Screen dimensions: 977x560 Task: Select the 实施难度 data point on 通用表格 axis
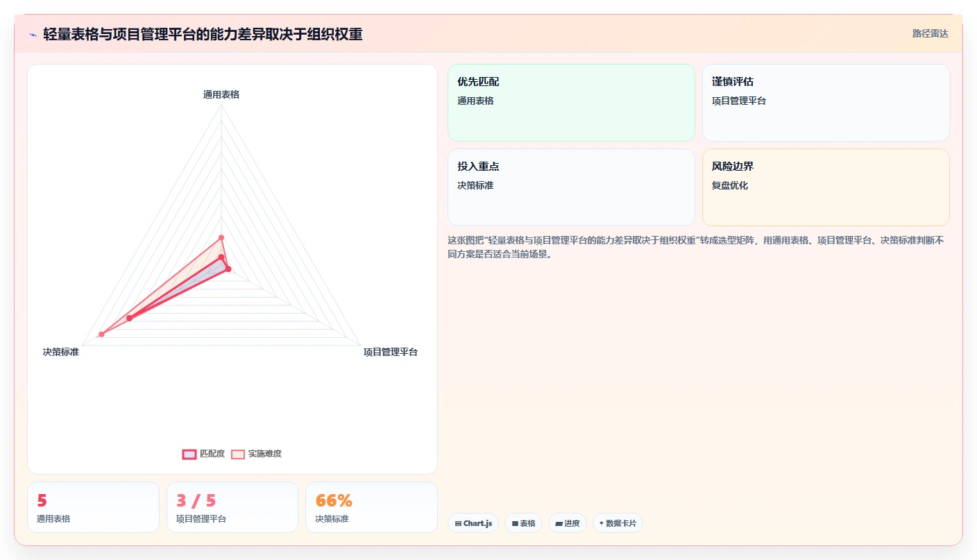click(x=221, y=238)
